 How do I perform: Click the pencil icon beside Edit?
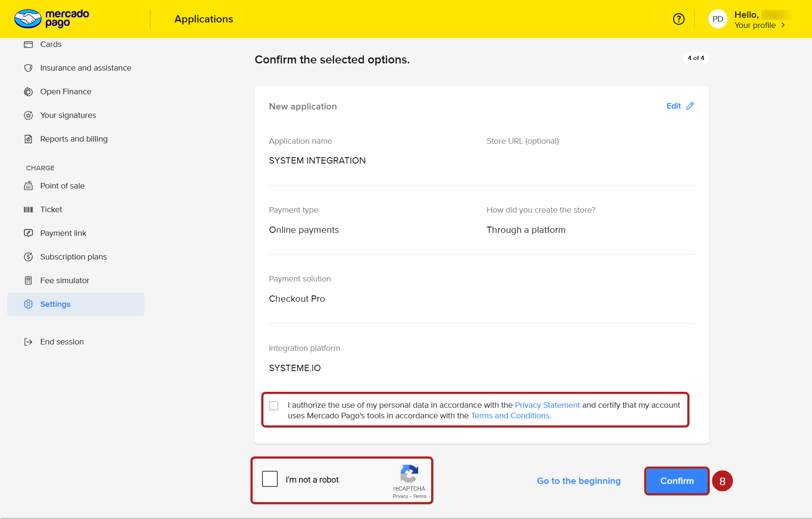tap(690, 106)
